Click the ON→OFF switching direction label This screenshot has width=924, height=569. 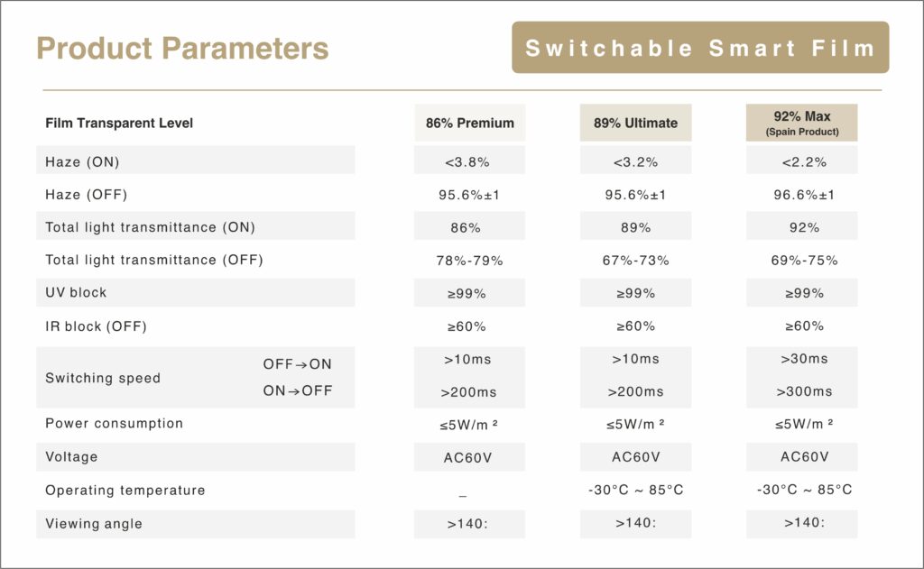point(298,390)
